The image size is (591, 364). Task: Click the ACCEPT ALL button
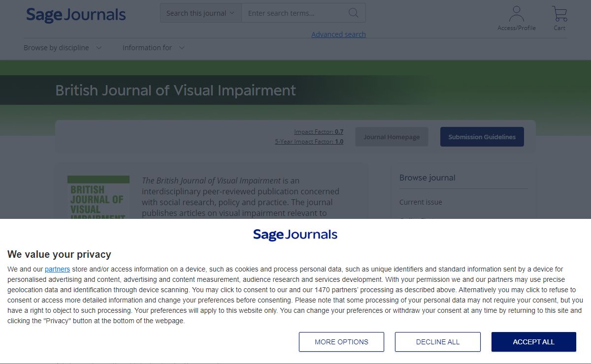click(x=533, y=342)
